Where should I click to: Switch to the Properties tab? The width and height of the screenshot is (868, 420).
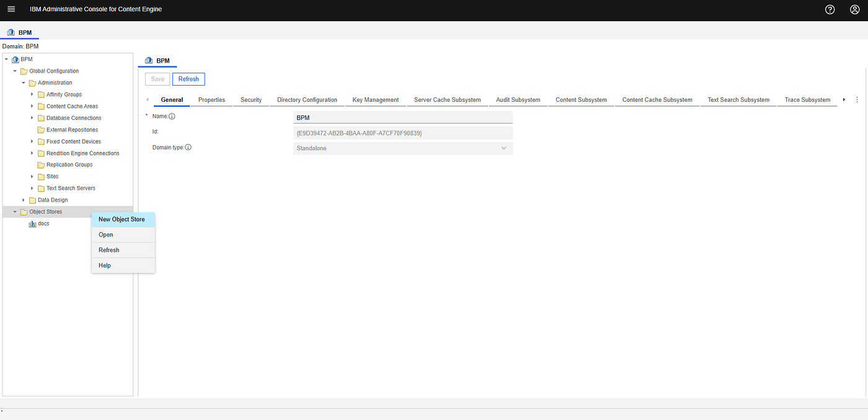tap(211, 100)
